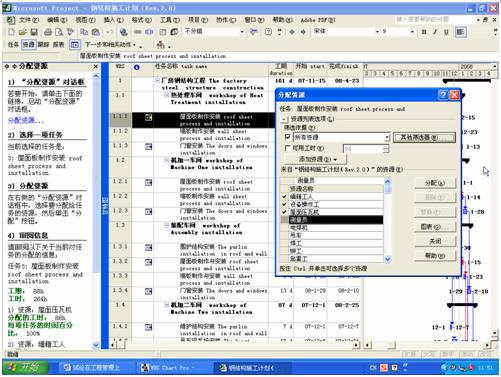501x377 pixels.
Task: Select 电焊机 in the resource list
Action: click(x=336, y=227)
